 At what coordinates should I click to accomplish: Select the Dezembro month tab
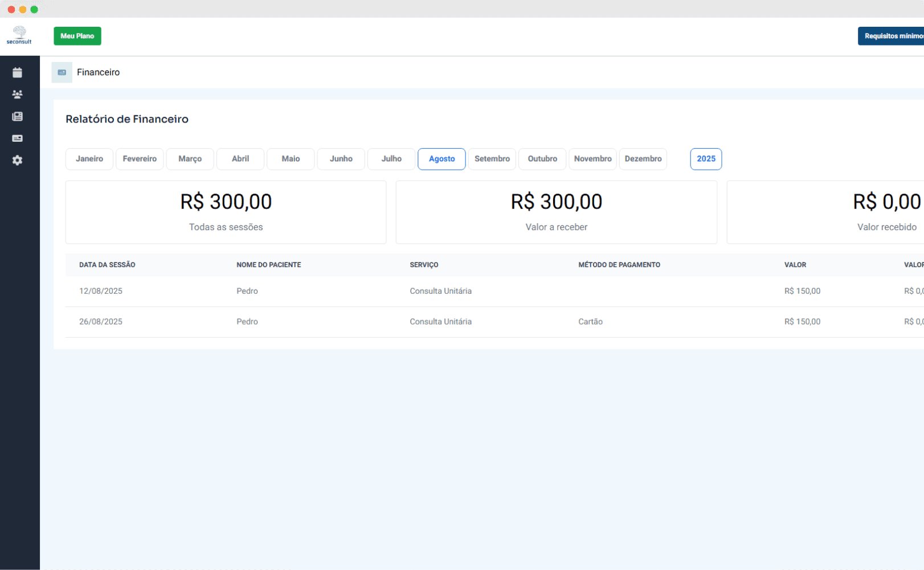643,159
